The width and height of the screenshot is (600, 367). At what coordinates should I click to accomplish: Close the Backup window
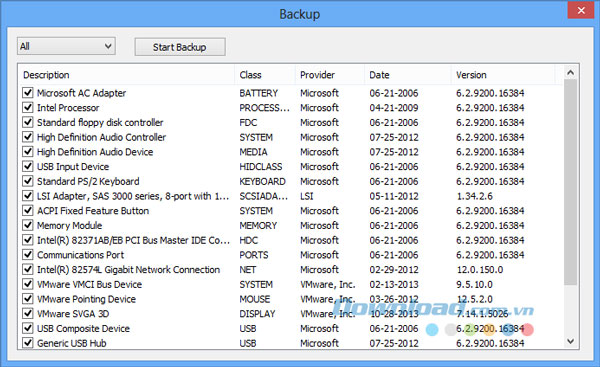click(581, 10)
